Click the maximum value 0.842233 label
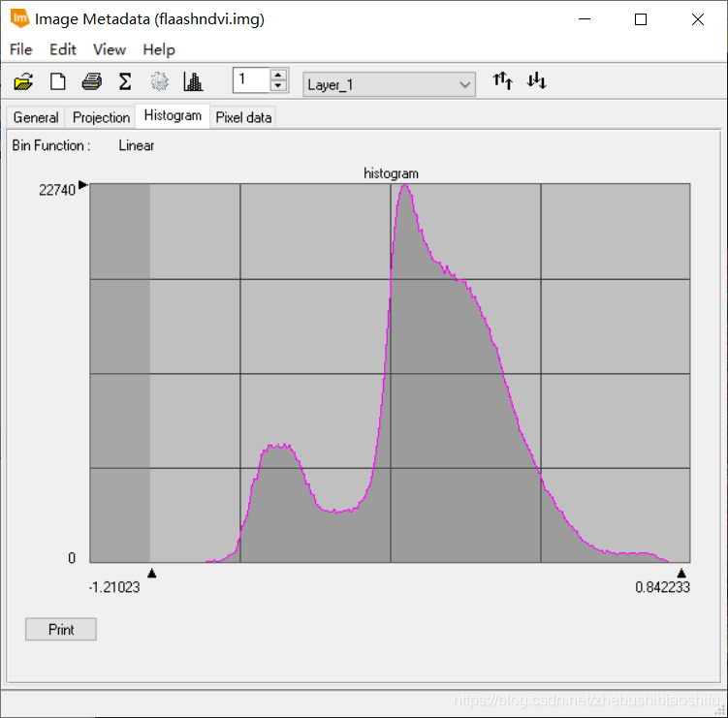 662,587
